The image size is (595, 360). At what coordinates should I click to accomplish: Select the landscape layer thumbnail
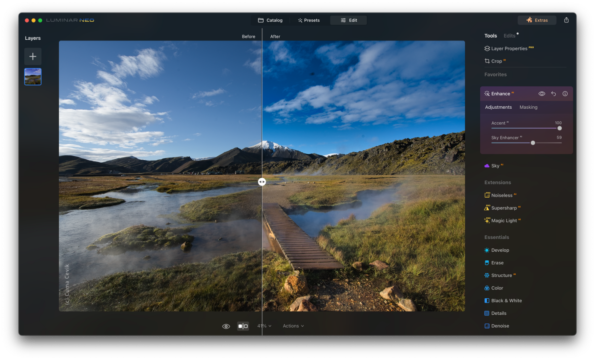[x=33, y=77]
